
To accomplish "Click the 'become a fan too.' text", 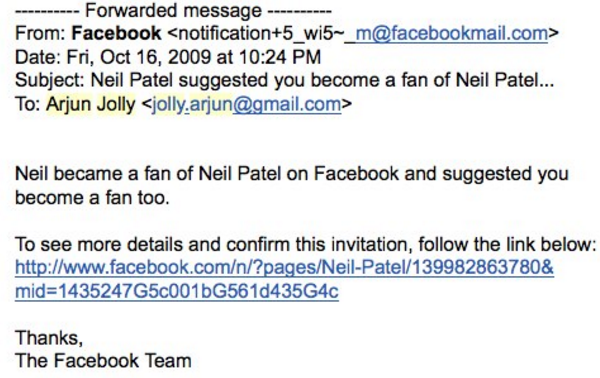I will pos(92,198).
